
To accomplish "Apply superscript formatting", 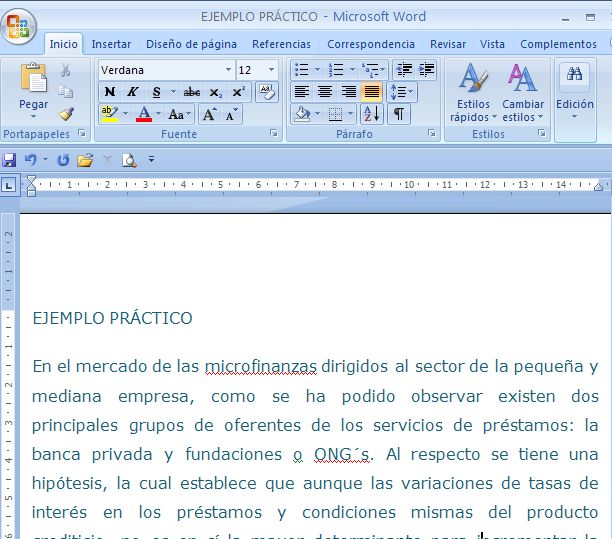I will point(238,92).
